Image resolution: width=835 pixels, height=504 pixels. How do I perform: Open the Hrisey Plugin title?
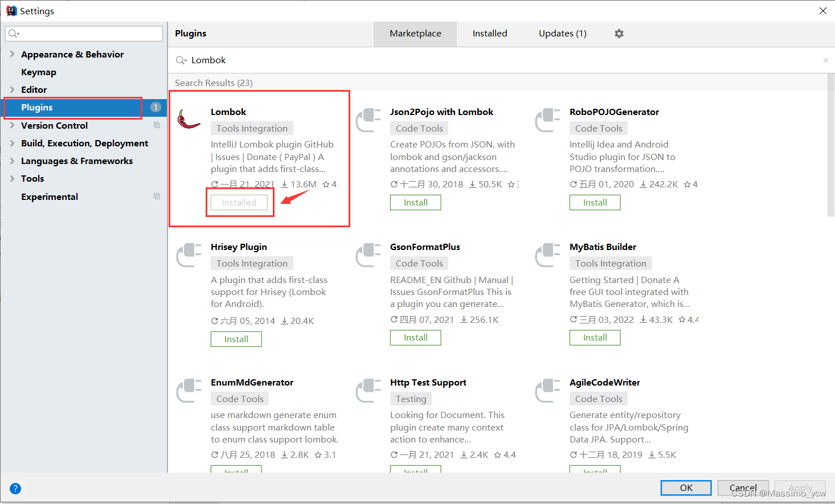tap(239, 247)
